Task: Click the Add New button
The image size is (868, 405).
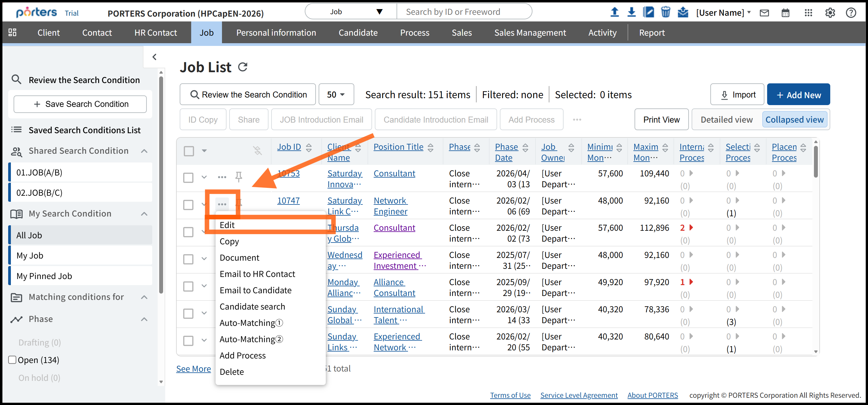Action: click(798, 95)
